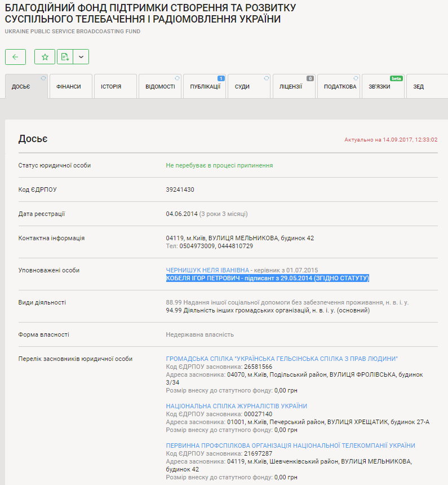Click founder code 26581566
448x485 pixels.
pyautogui.click(x=258, y=367)
